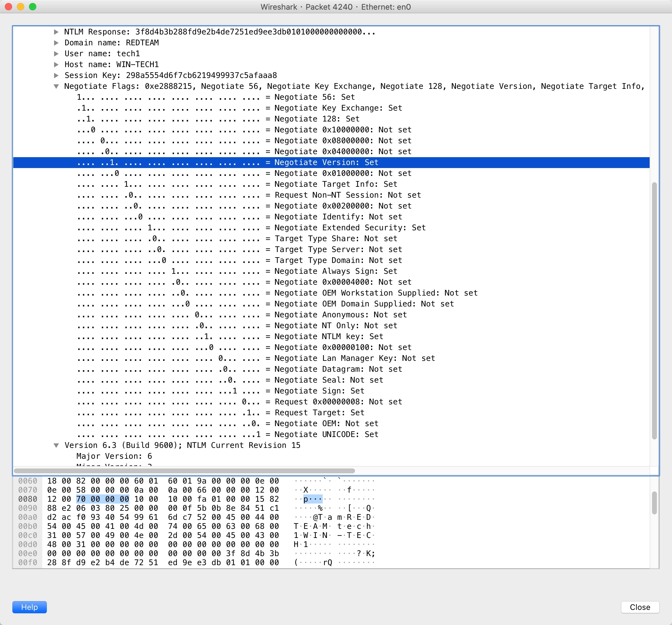Click the hex pane vertical scrollbar thumb
The width and height of the screenshot is (672, 625).
point(654,503)
